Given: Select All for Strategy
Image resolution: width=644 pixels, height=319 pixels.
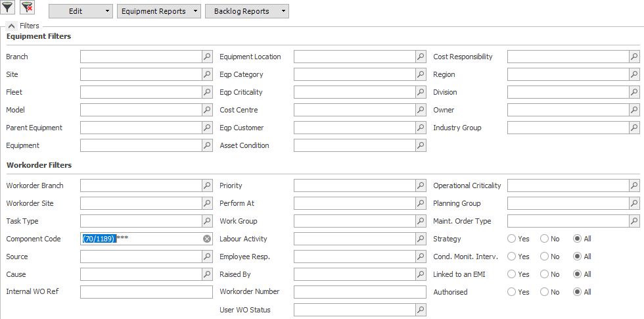Looking at the screenshot, I should click(x=578, y=238).
